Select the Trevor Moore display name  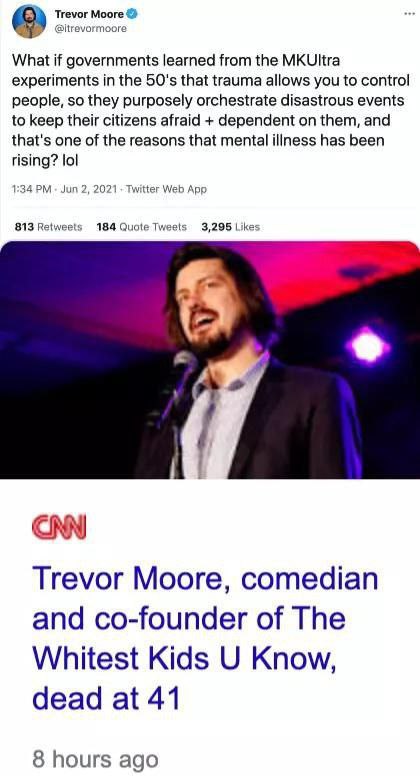click(x=89, y=14)
